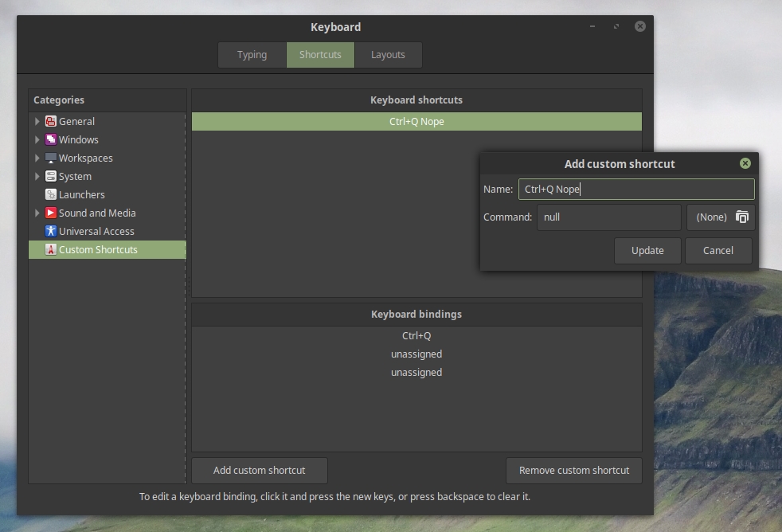Screen dimensions: 782x532
Task: Switch to the Layouts tab
Action: [388, 55]
